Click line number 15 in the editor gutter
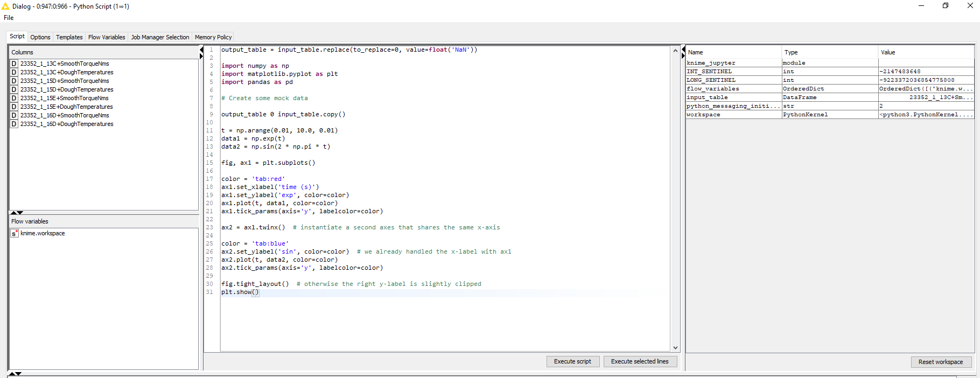Viewport: 980px width, 378px height. (x=209, y=163)
